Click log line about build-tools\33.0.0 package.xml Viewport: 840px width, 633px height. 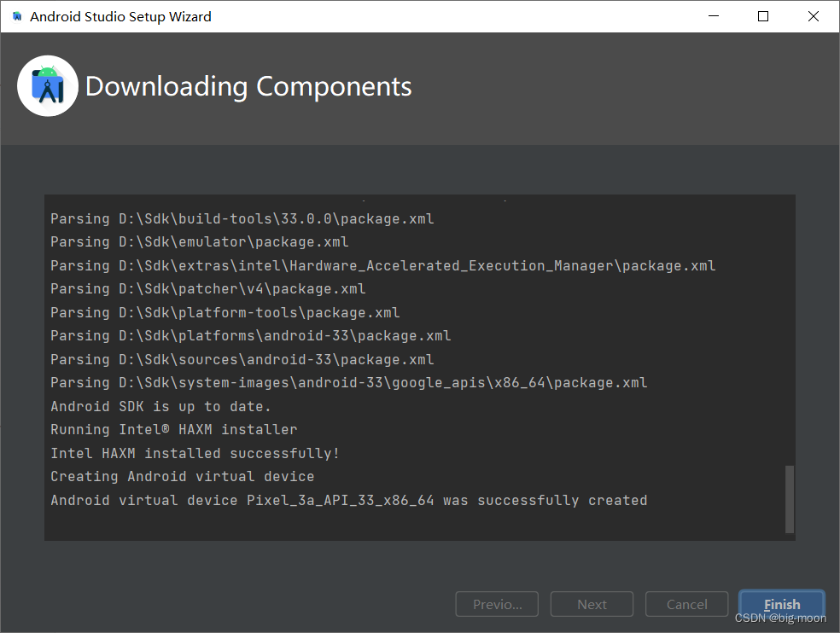242,219
